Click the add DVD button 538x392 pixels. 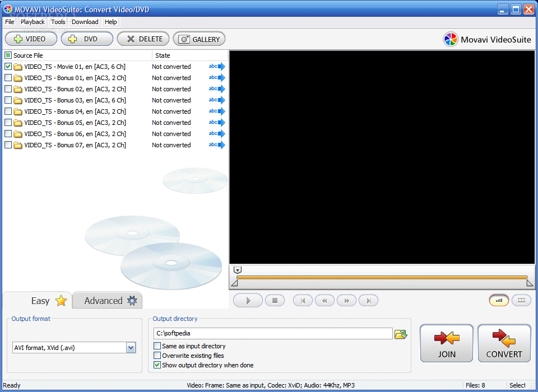(x=87, y=39)
